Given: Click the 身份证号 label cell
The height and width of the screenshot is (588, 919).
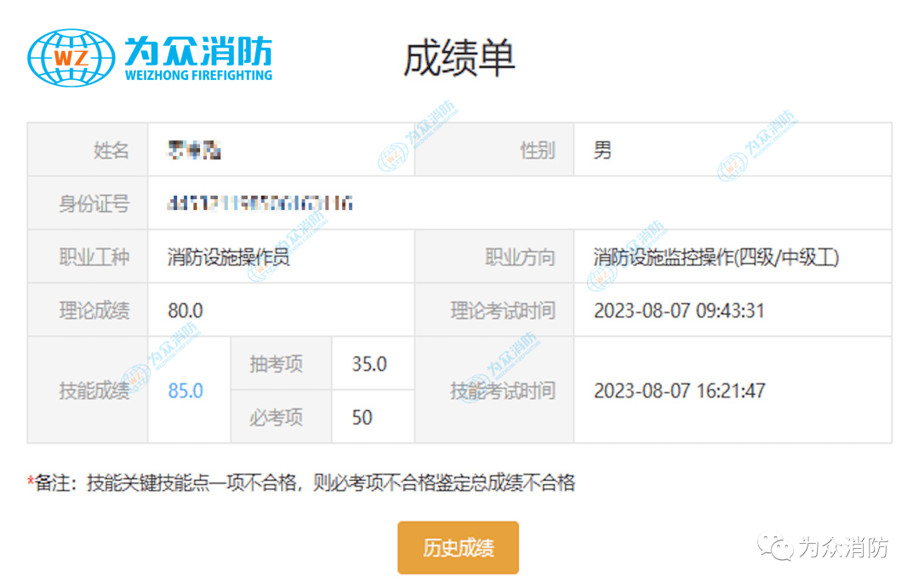Looking at the screenshot, I should [x=88, y=203].
